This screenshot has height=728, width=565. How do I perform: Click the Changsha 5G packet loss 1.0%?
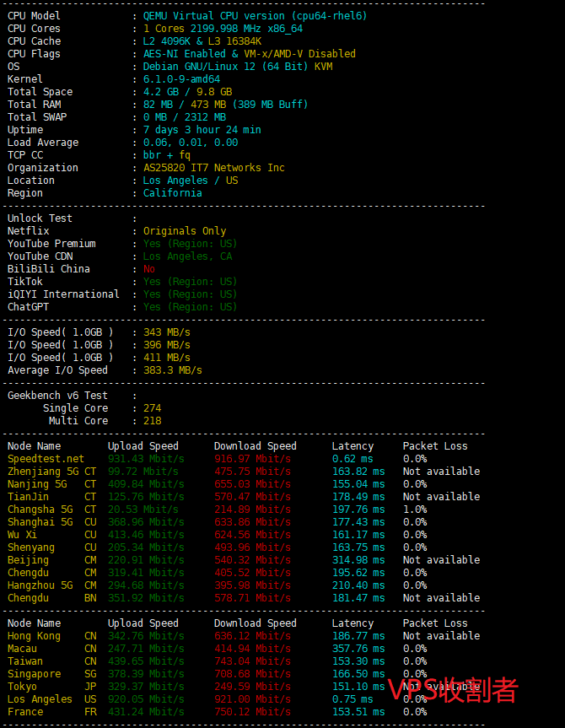414,510
